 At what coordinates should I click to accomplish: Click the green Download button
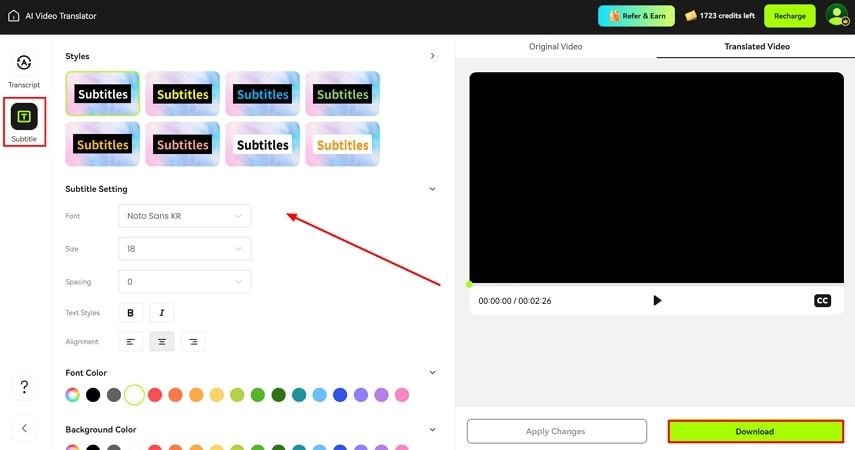click(x=756, y=431)
